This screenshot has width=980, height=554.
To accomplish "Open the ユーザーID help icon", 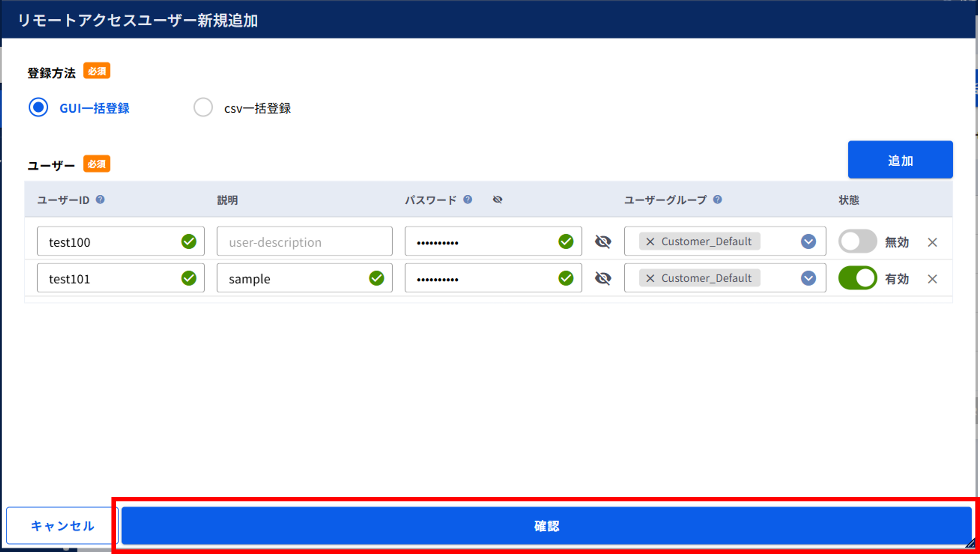I will 100,200.
